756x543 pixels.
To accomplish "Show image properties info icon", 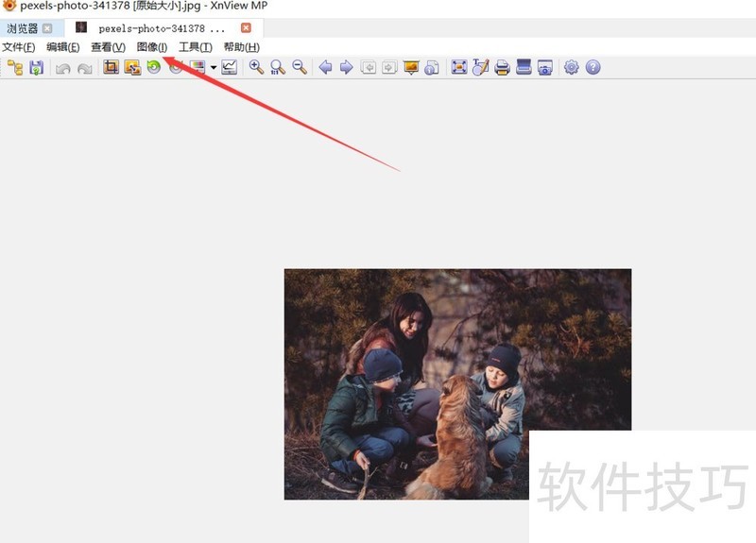I will (432, 67).
